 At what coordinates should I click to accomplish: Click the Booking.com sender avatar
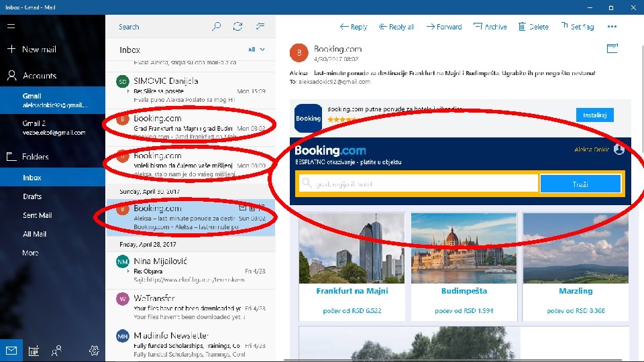[299, 52]
